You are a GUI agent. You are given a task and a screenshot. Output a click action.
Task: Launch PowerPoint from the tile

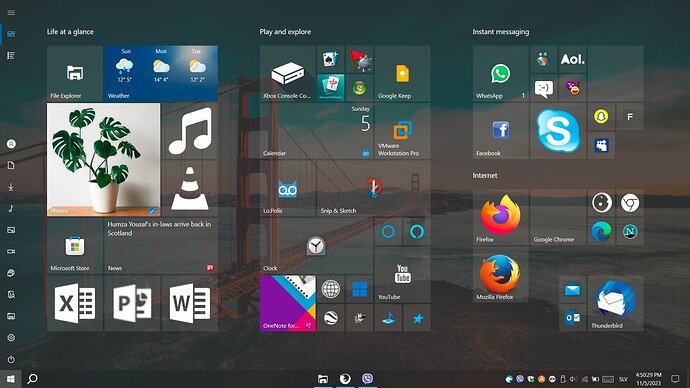[132, 303]
